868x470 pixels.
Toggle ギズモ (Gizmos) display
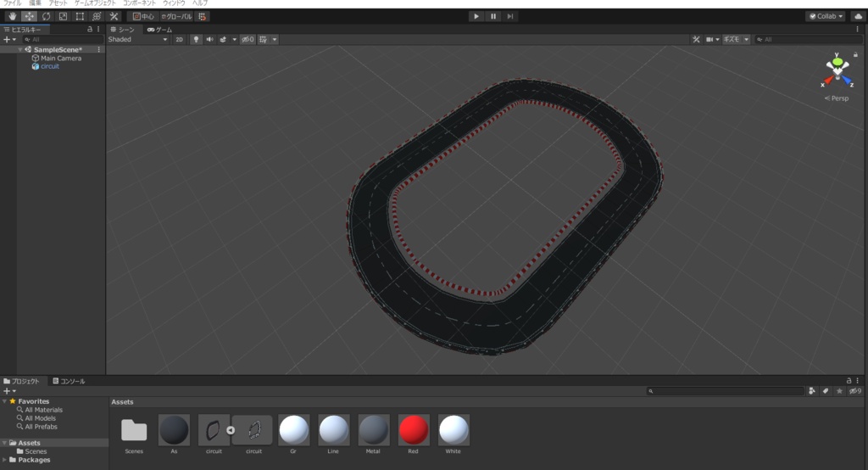pos(732,39)
